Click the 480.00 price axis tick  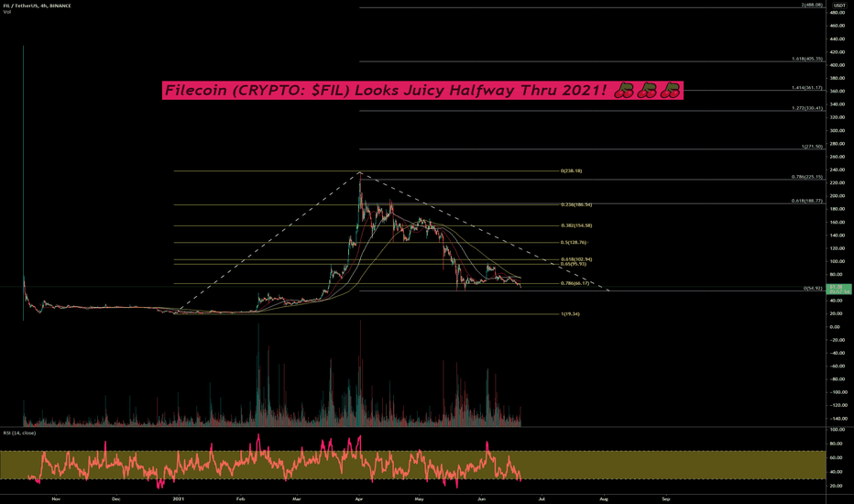tap(838, 13)
